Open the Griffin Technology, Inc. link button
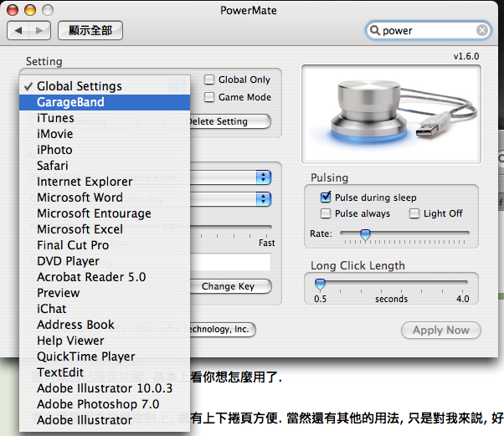Image resolution: width=504 pixels, height=436 pixels. [x=223, y=330]
